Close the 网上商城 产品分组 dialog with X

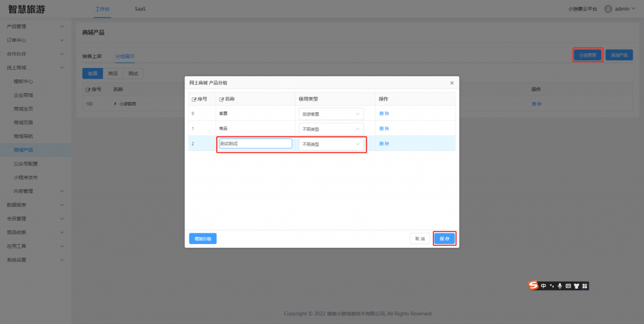(452, 83)
